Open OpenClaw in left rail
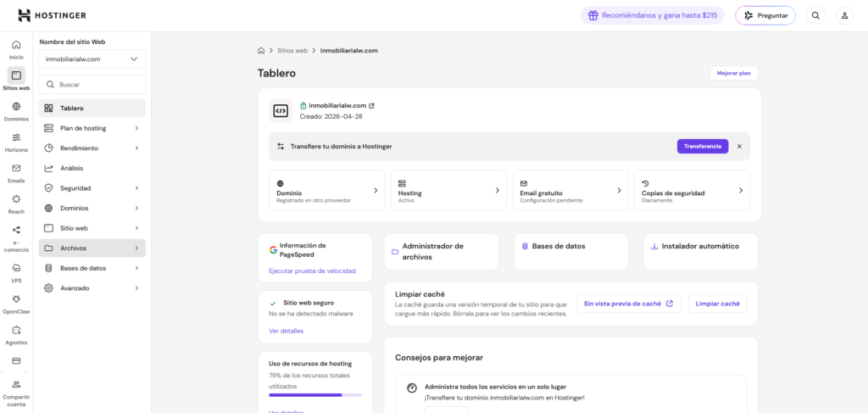868x413 pixels. [16, 304]
